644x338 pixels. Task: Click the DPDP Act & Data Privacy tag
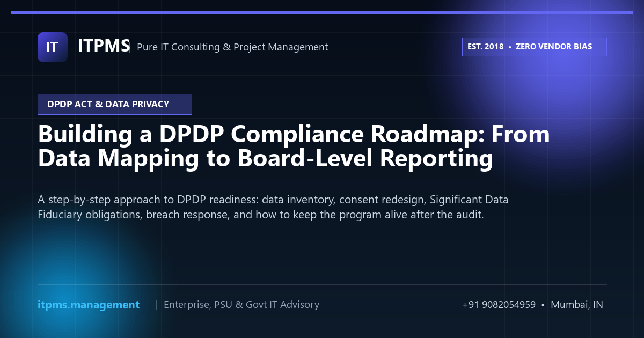coord(115,104)
